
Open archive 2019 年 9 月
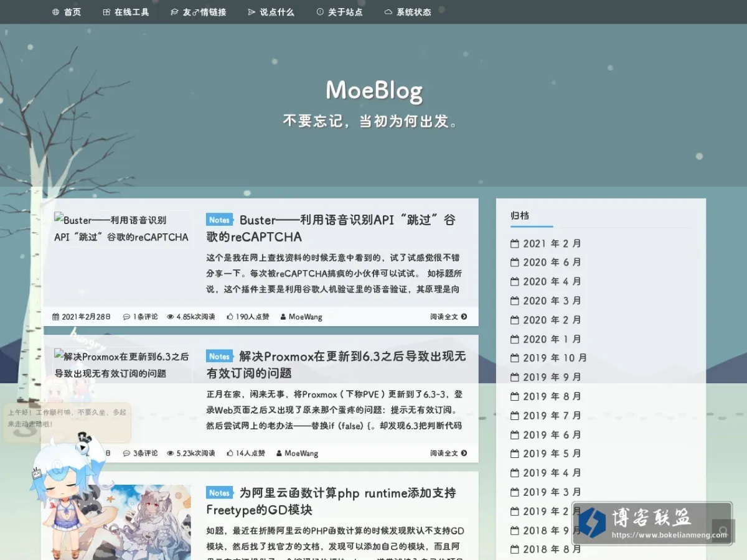tap(546, 377)
